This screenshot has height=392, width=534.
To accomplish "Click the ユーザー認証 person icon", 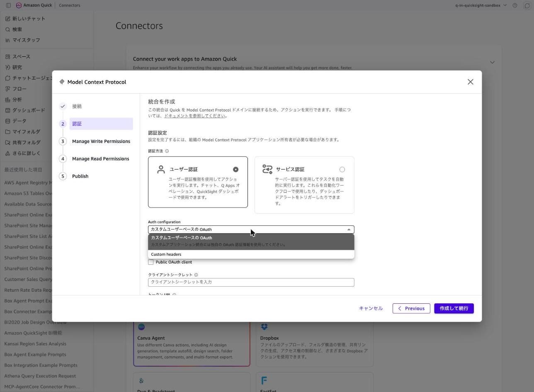I will (161, 169).
